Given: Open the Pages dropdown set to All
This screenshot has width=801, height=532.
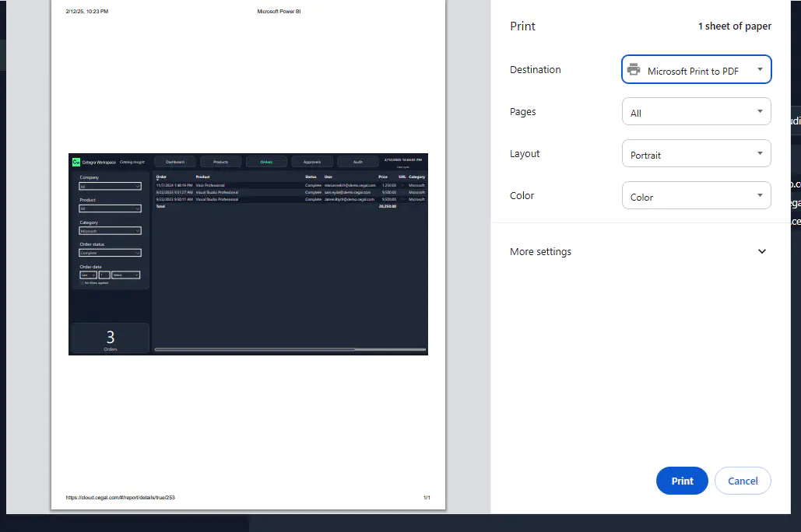Looking at the screenshot, I should click(696, 112).
